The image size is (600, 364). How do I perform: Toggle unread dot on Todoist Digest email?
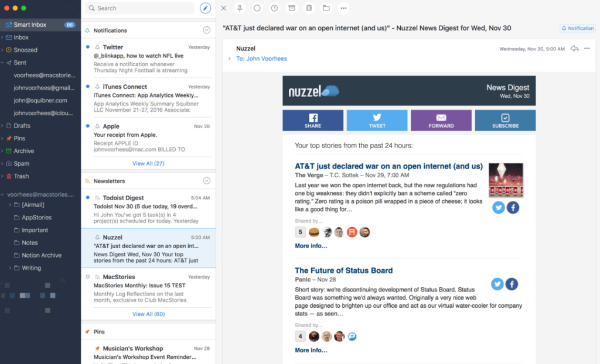(88, 198)
